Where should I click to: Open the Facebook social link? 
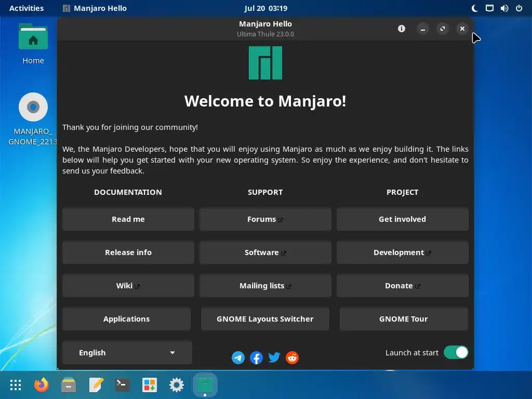point(256,357)
